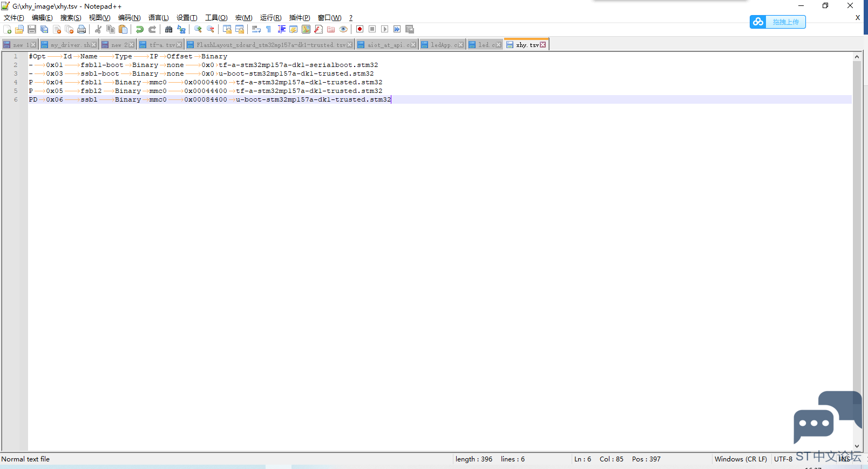
Task: Save all open files icon
Action: pyautogui.click(x=44, y=29)
